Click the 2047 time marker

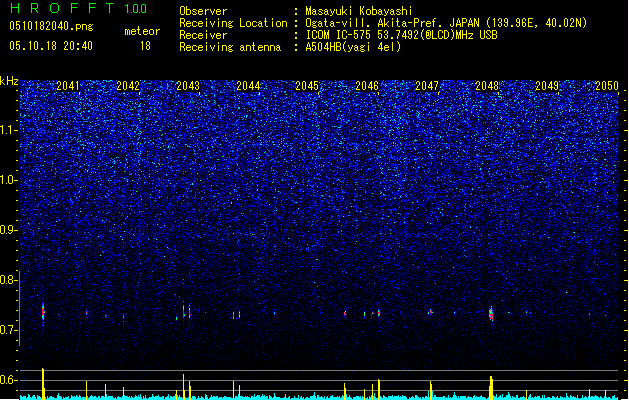(x=427, y=86)
